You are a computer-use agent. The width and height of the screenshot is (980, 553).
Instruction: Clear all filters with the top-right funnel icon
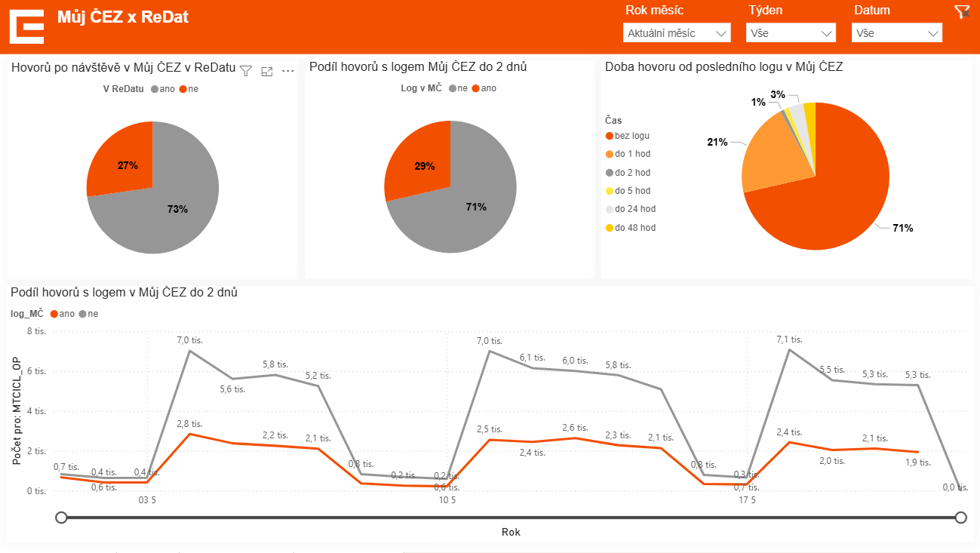(961, 11)
